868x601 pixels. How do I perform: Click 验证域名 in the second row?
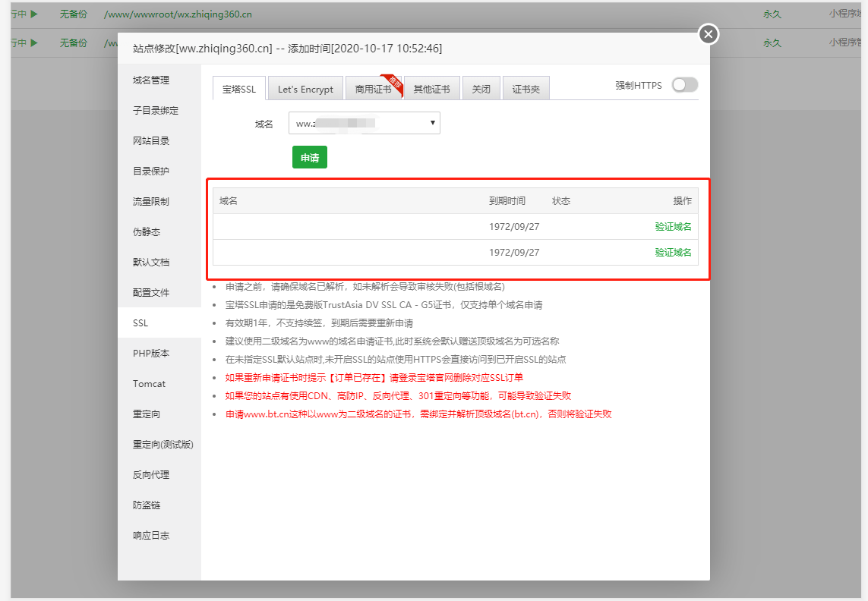point(673,253)
